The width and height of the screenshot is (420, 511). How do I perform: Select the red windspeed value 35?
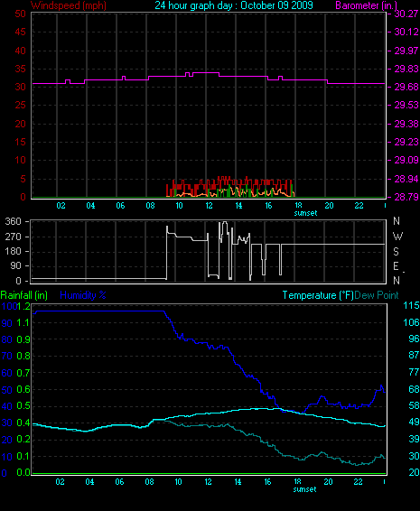coord(20,69)
